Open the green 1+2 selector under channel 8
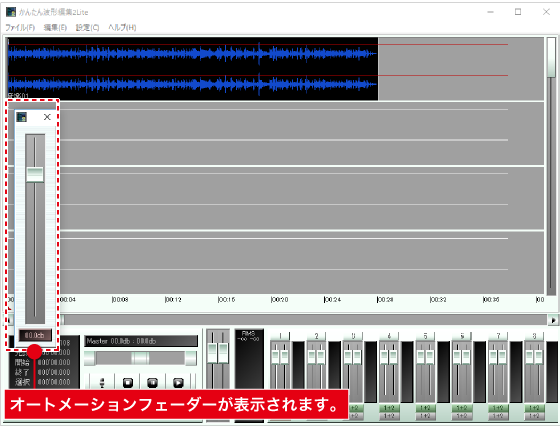The height and width of the screenshot is (428, 560). [x=534, y=408]
